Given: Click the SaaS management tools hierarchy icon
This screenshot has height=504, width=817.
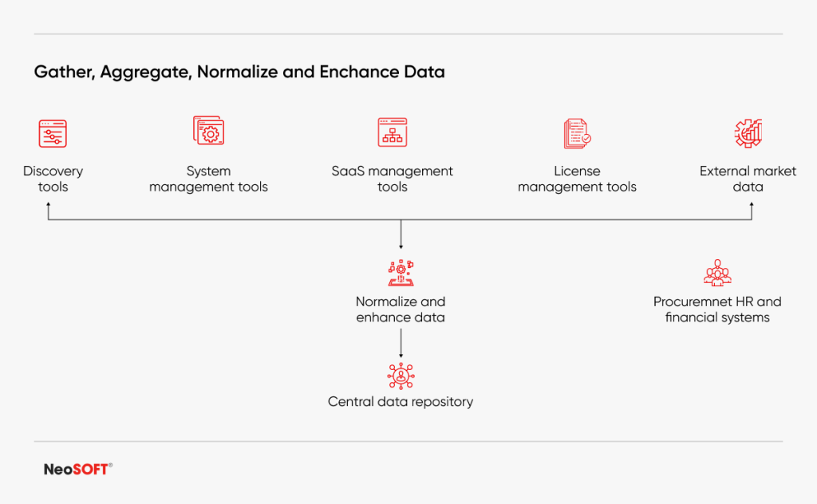Looking at the screenshot, I should pos(393,132).
